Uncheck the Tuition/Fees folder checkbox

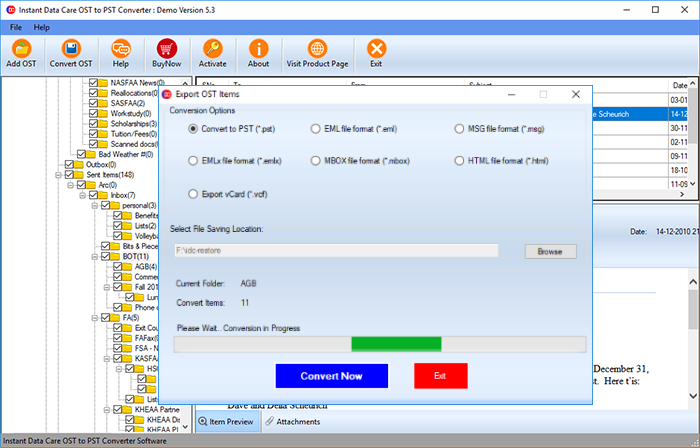(93, 134)
